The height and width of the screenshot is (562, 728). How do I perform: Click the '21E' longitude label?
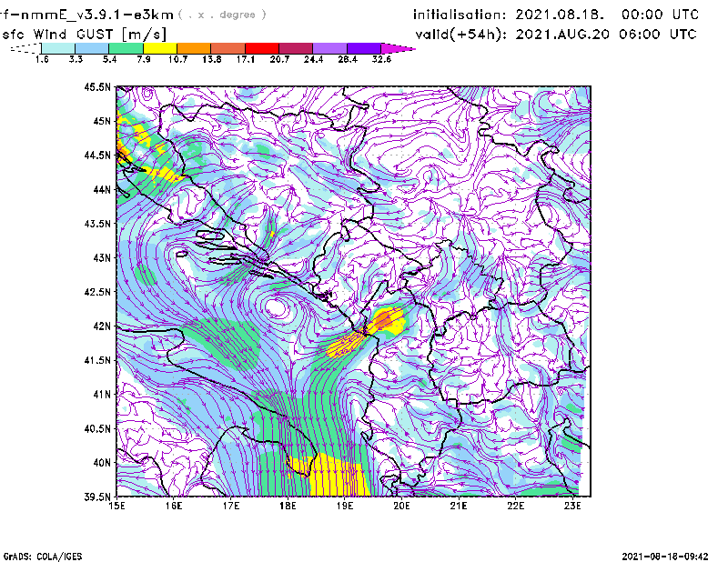coord(459,506)
